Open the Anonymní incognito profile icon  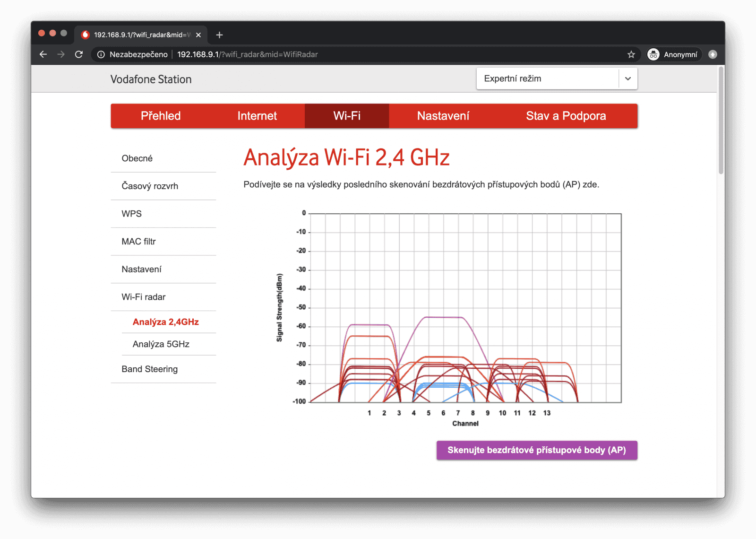(x=653, y=54)
